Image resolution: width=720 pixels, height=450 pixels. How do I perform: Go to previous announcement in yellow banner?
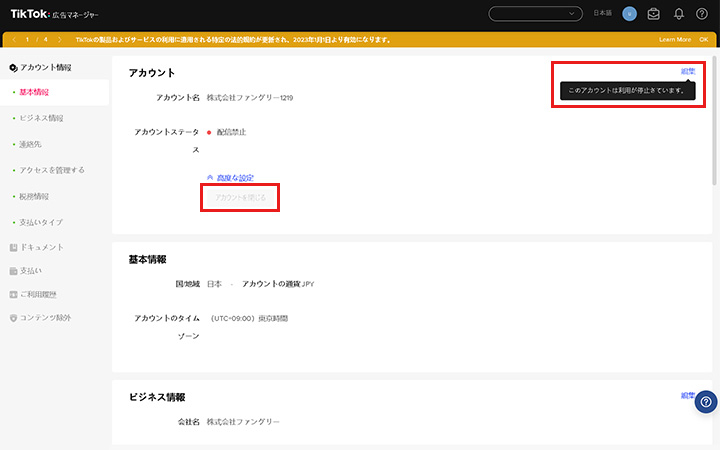[14, 39]
